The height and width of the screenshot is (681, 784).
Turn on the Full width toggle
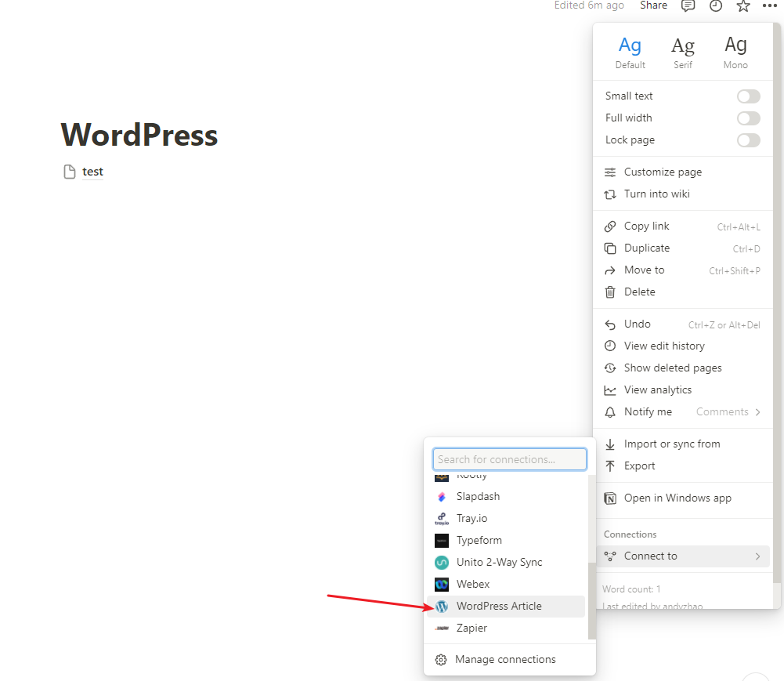[748, 118]
